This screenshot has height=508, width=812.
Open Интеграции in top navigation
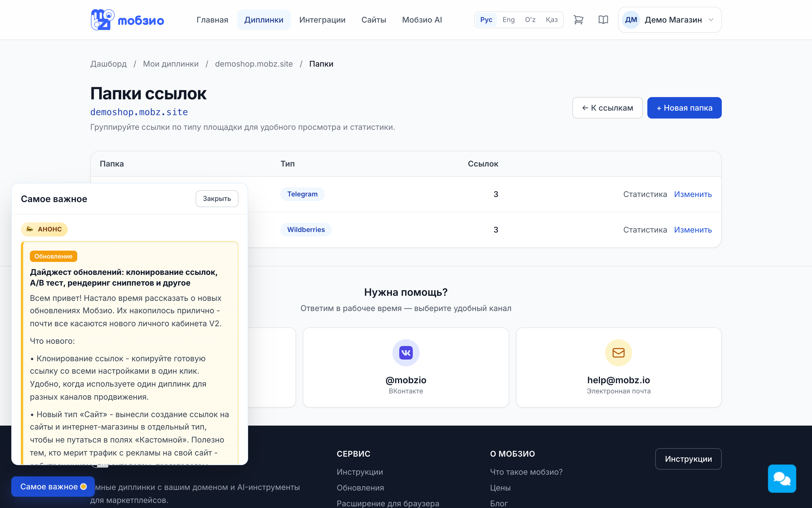[322, 20]
